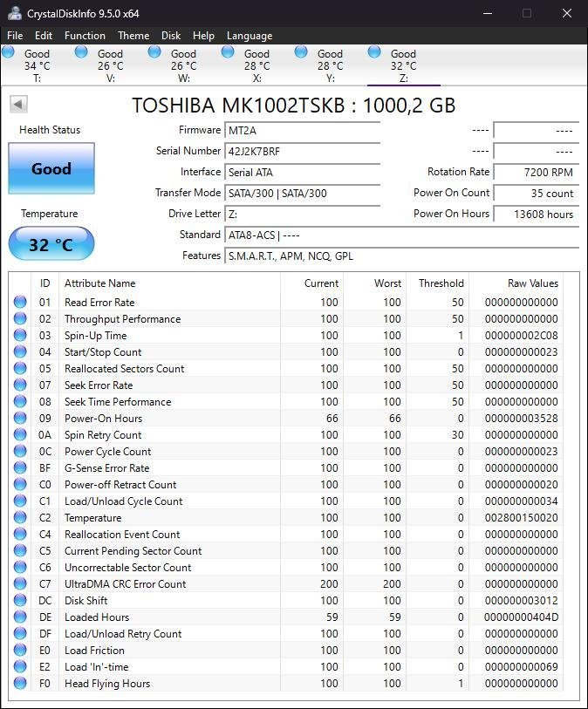Select the V: drive status orb
The height and width of the screenshot is (709, 588).
pos(82,52)
